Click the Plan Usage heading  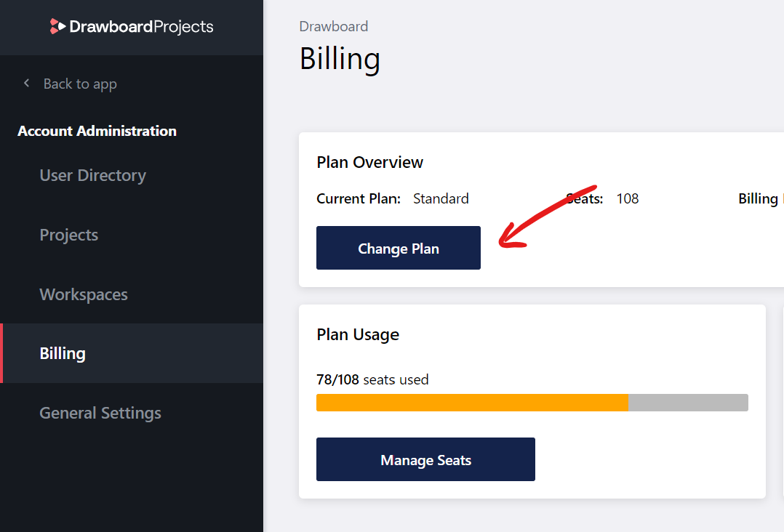[x=358, y=335]
